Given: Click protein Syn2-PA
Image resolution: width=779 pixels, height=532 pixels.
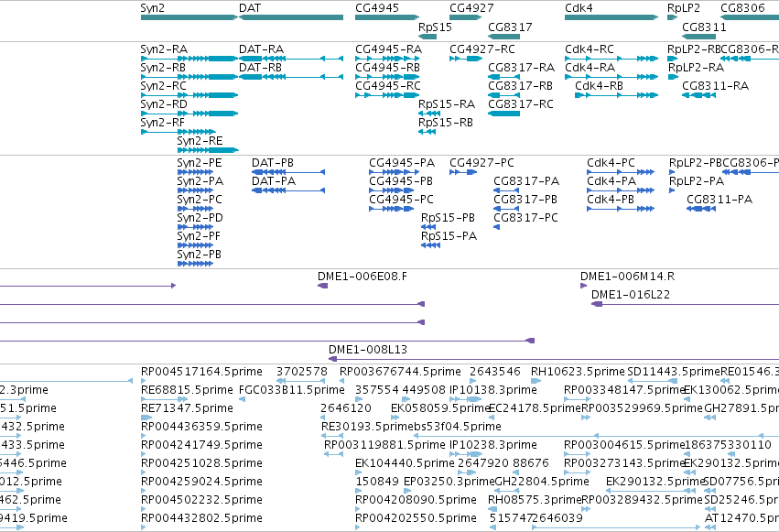Looking at the screenshot, I should point(195,190).
